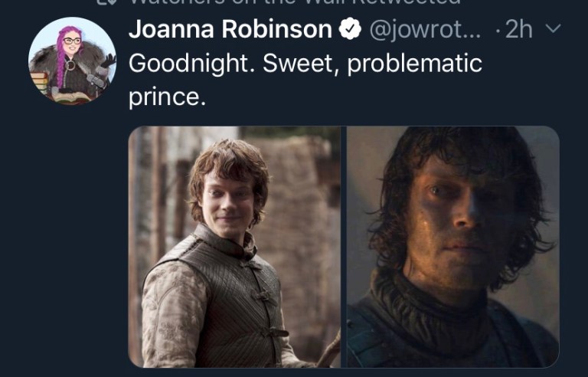Click the word "prince." in the tweet
588x377 pixels.
[167, 98]
